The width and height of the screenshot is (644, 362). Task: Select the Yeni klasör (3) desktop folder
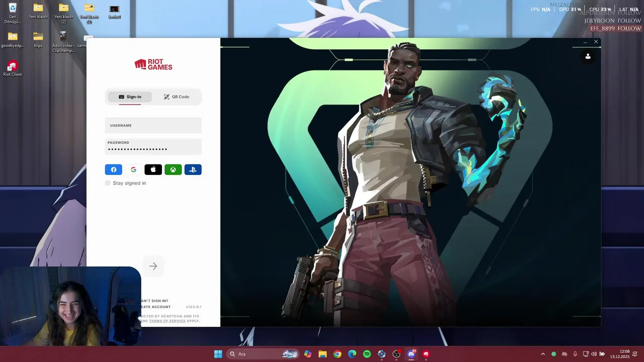click(x=89, y=14)
